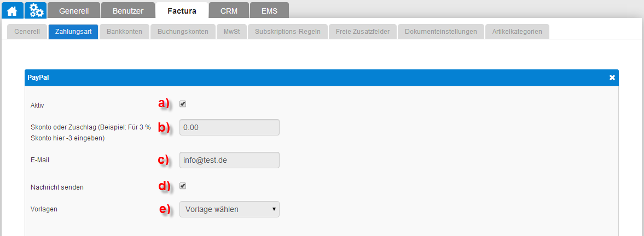Click the Skonto oder Zuschlag field
The width and height of the screenshot is (644, 236).
point(230,127)
